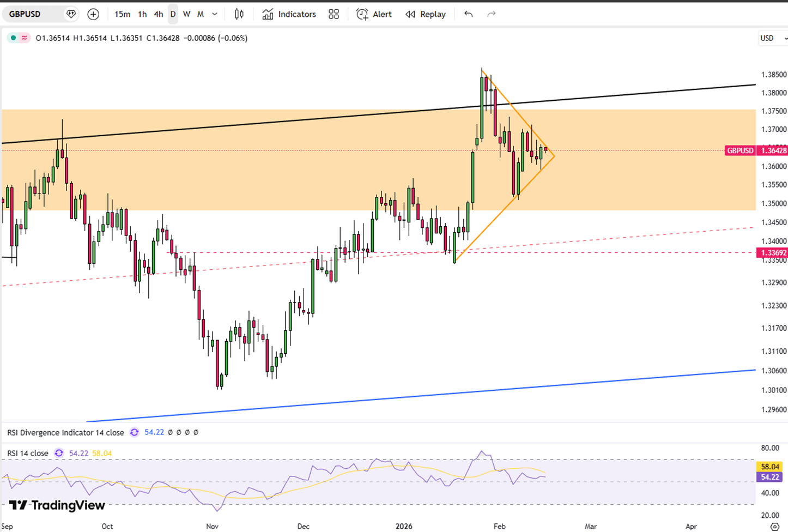Start bar Replay mode
Image resolution: width=788 pixels, height=532 pixels.
[x=426, y=14]
